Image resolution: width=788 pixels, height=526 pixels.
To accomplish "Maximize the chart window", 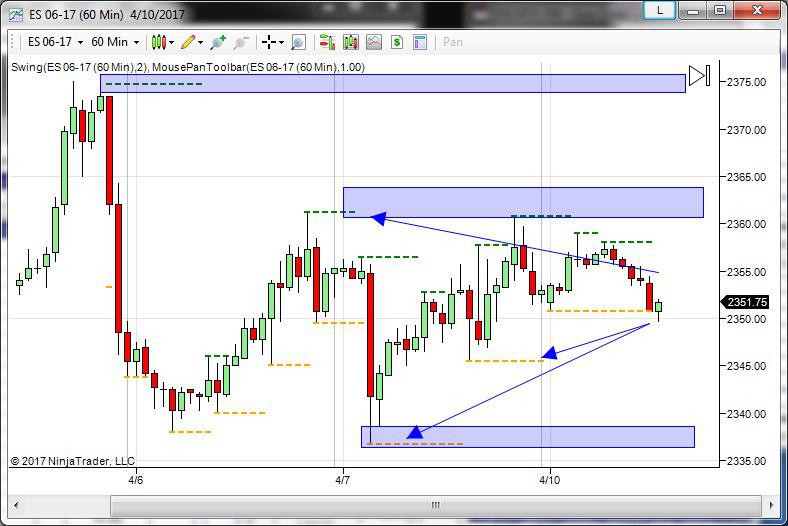I will point(720,10).
